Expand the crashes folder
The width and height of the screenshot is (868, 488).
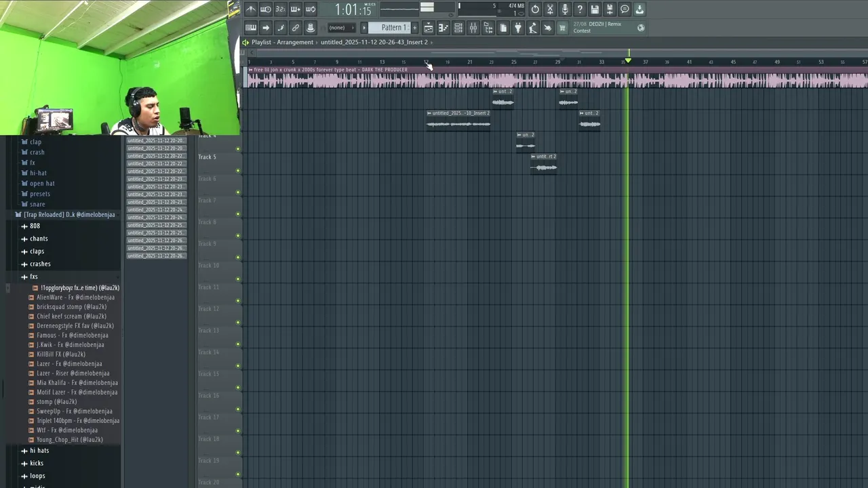tap(36, 264)
